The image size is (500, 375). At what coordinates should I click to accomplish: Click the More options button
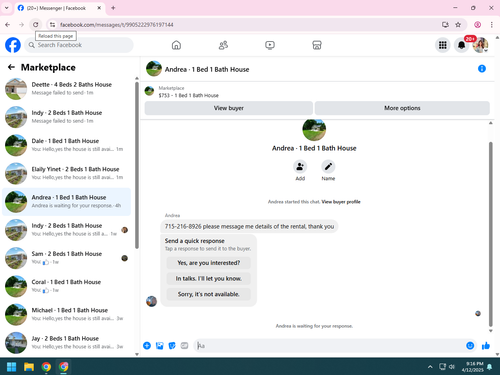402,108
